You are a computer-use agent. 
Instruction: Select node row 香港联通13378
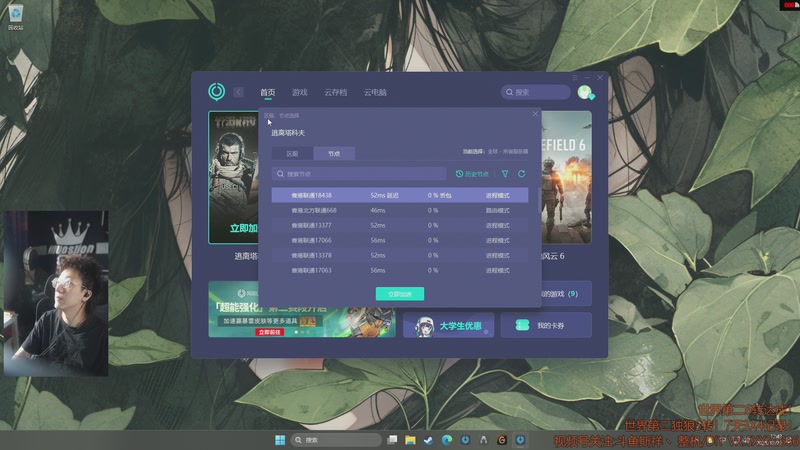(399, 255)
